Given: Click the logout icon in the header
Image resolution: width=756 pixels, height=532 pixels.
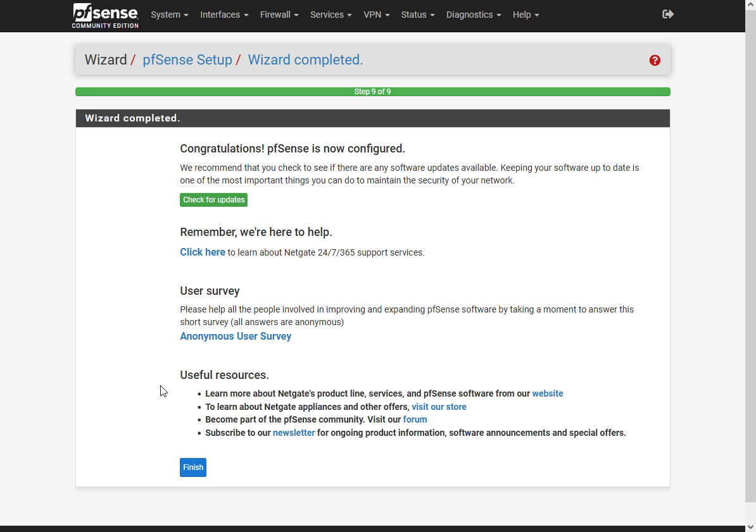Looking at the screenshot, I should coord(667,13).
